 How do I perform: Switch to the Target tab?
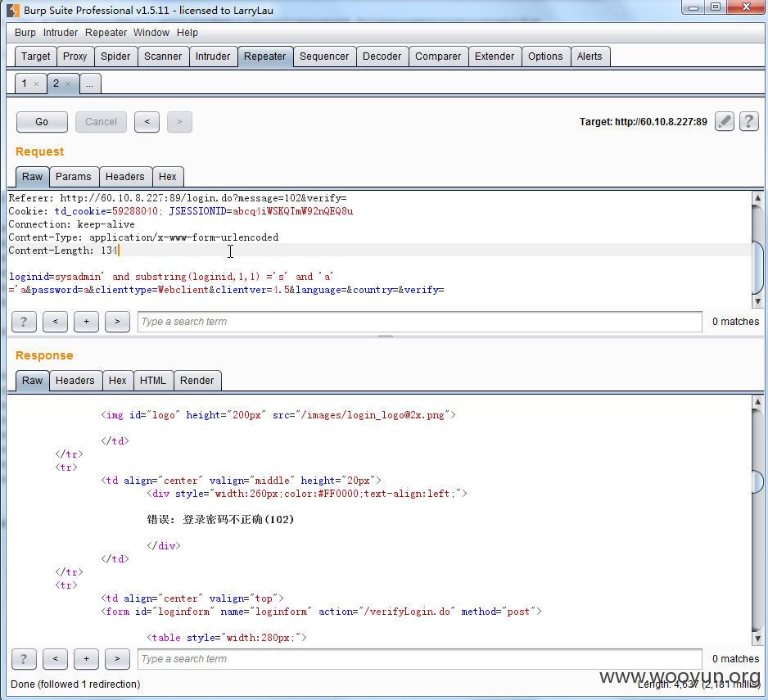click(36, 56)
